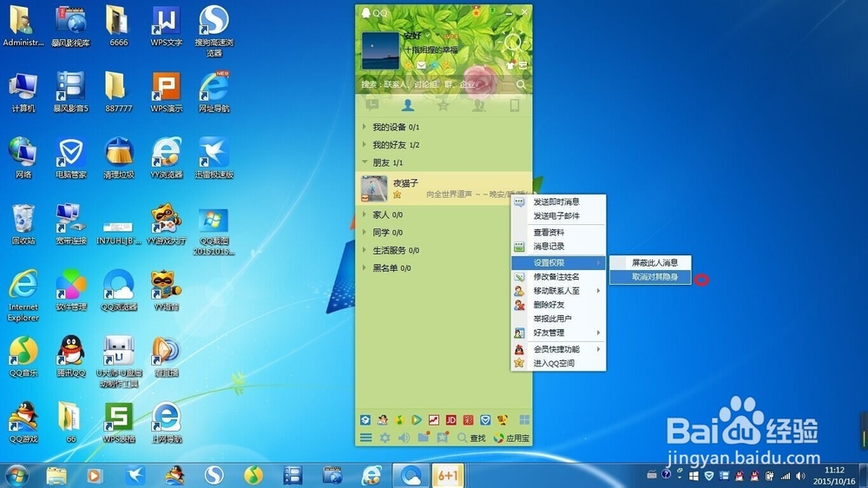This screenshot has width=868, height=488.
Task: Click the Windows Start button
Action: [16, 475]
